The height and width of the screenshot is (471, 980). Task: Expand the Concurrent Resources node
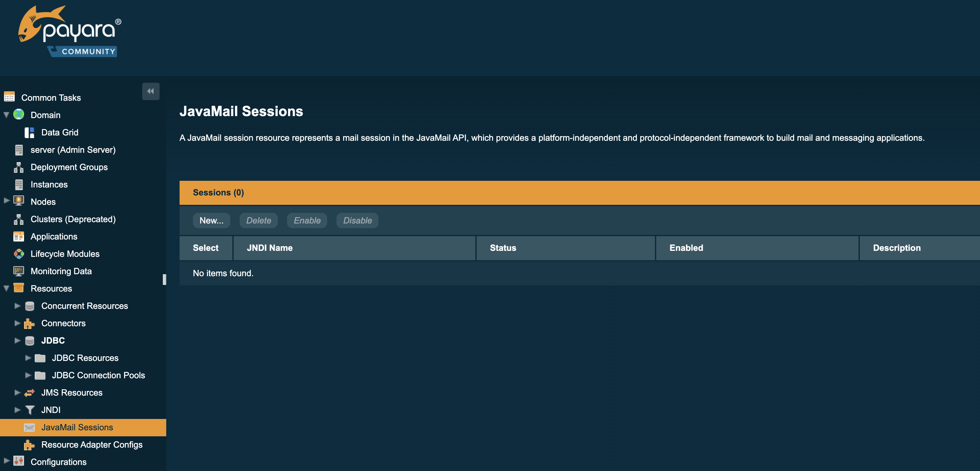pyautogui.click(x=17, y=306)
